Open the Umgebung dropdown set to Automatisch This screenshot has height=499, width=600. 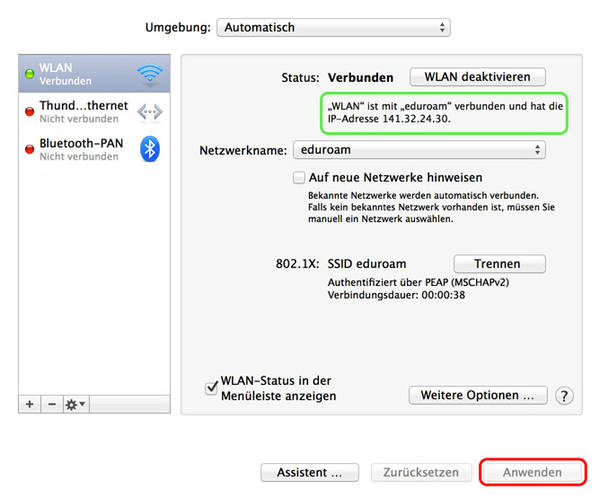click(333, 28)
